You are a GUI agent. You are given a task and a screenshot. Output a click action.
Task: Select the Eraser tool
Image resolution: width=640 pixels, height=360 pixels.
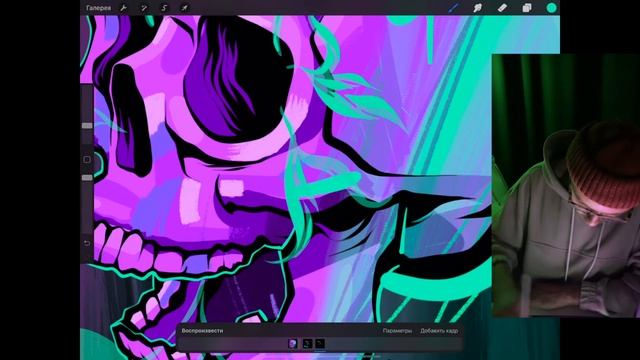tap(502, 8)
